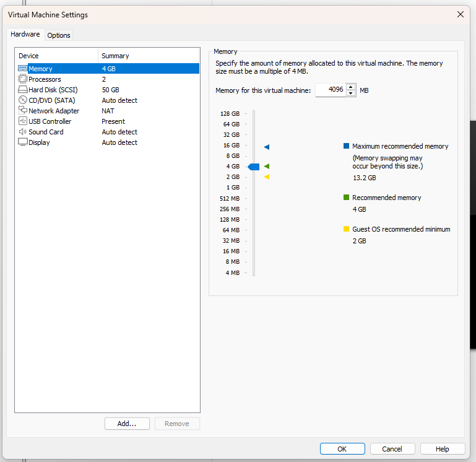Screen dimensions: 476x462
Task: Click the OK button
Action: 342,448
